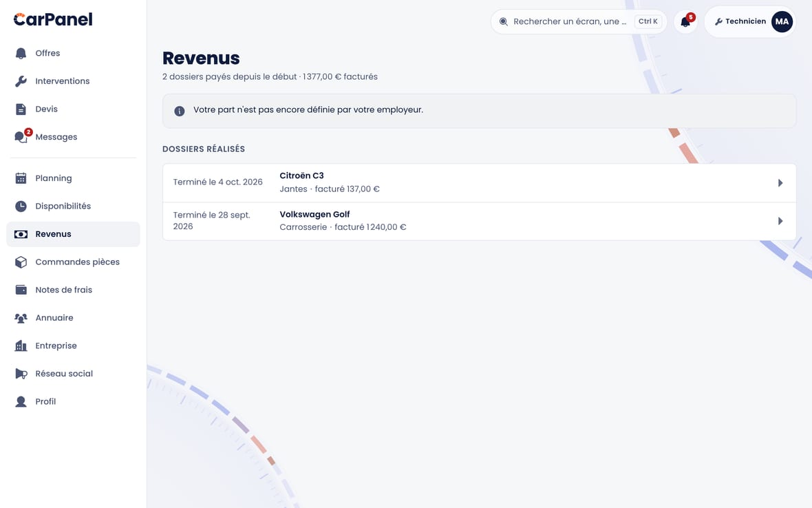Click the MA user avatar
The height and width of the screenshot is (508, 812).
pos(782,22)
